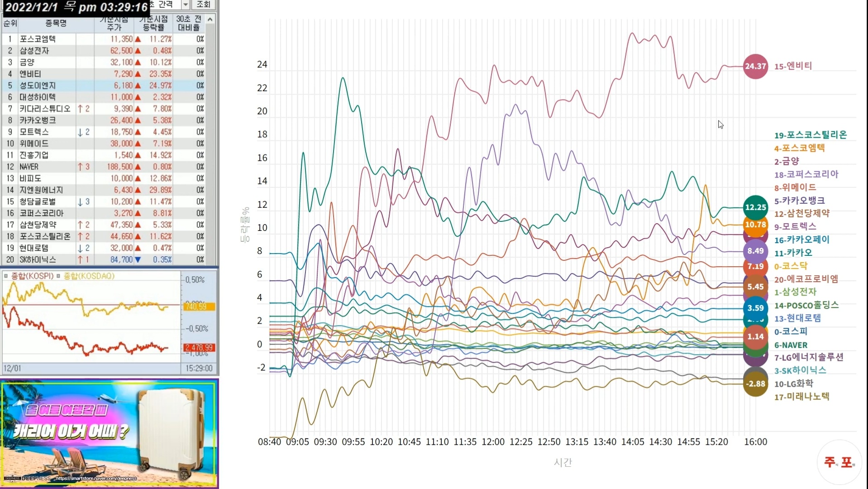Click the 1-삼성전자 legend entry
Image resolution: width=868 pixels, height=489 pixels.
point(795,292)
